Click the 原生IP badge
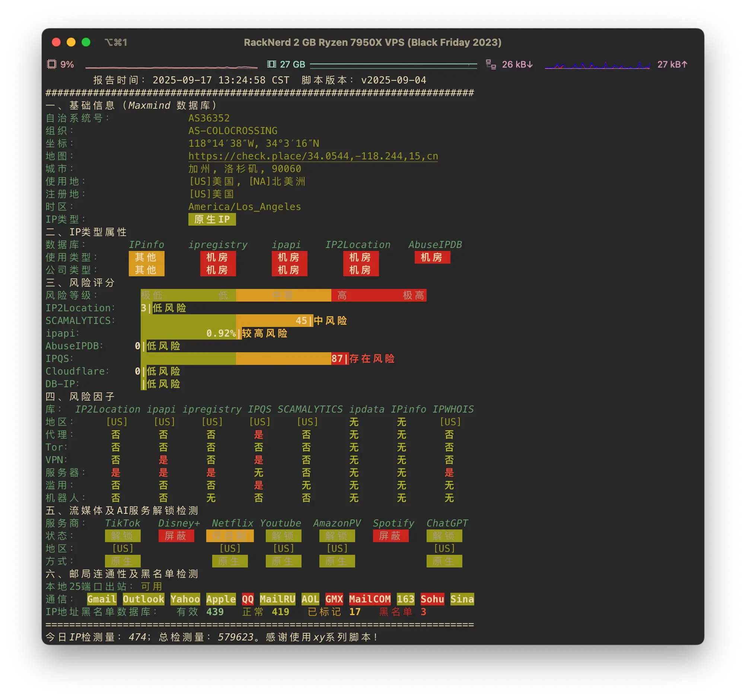746x700 pixels. [212, 219]
